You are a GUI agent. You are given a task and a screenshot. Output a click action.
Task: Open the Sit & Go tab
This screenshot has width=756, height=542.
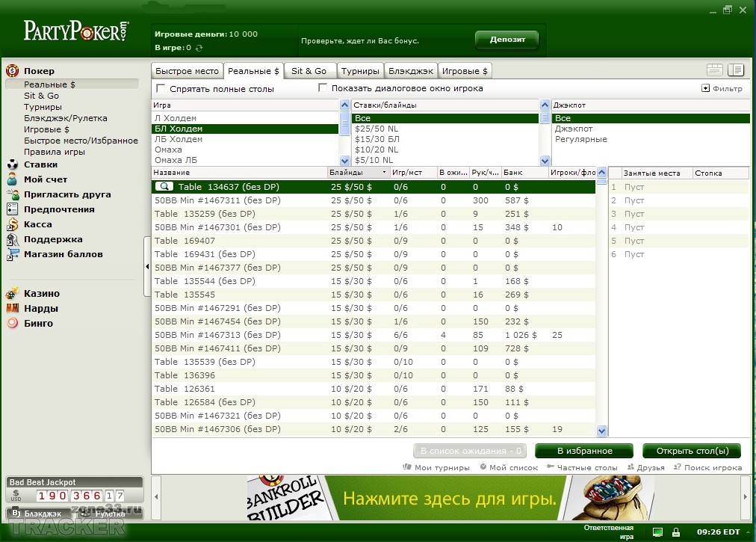point(309,71)
